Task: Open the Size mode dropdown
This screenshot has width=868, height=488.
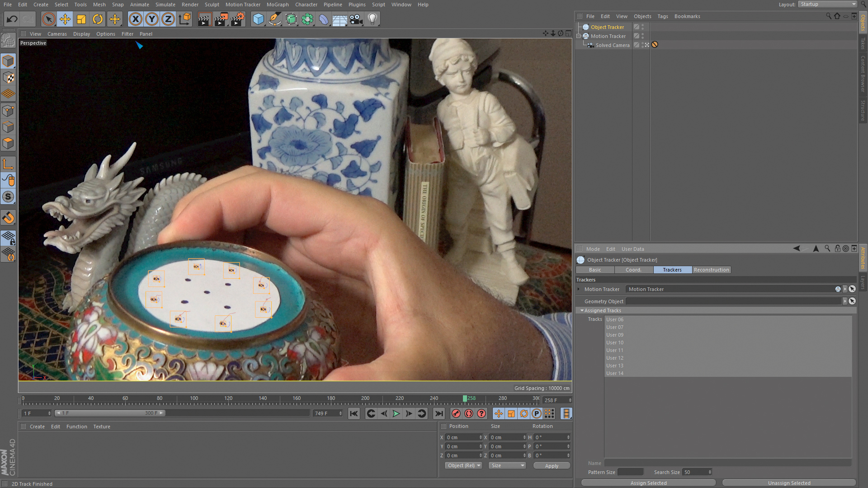Action: [507, 465]
